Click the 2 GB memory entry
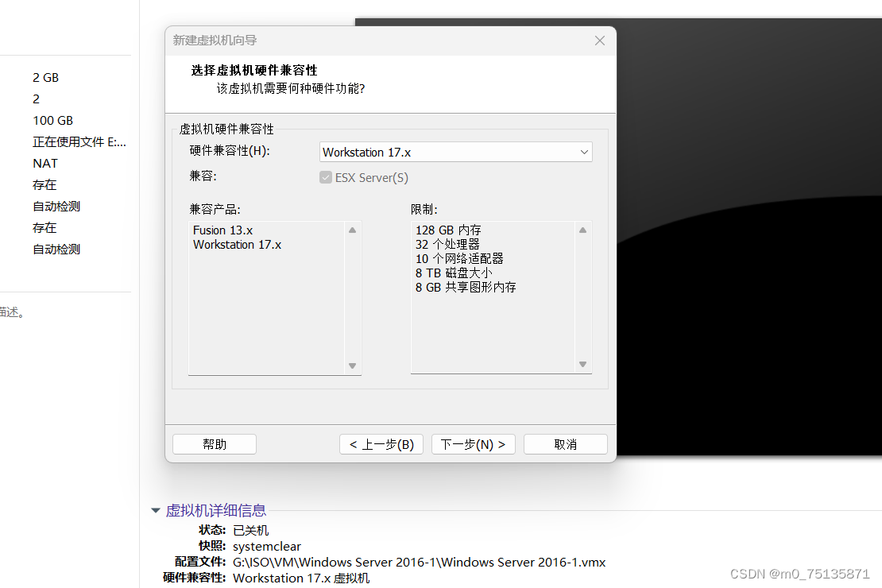 (45, 77)
